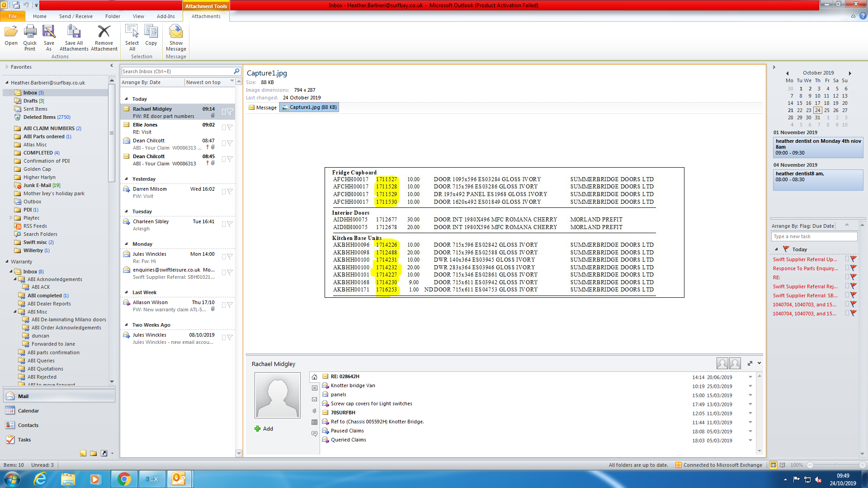Collapse the Warranty mailbox tree
Image resolution: width=868 pixels, height=488 pixels.
[7, 262]
